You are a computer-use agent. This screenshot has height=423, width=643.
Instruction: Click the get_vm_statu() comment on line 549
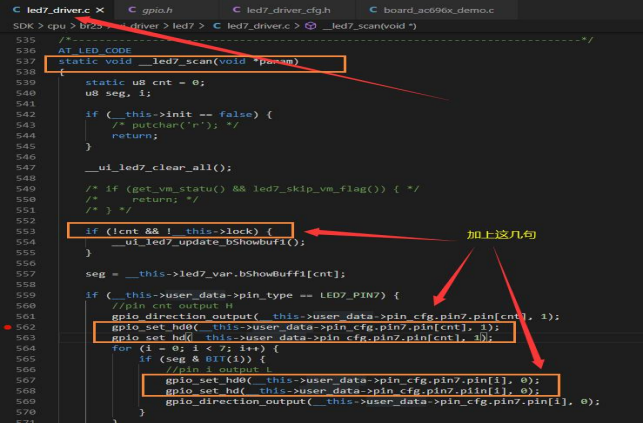[x=252, y=189]
